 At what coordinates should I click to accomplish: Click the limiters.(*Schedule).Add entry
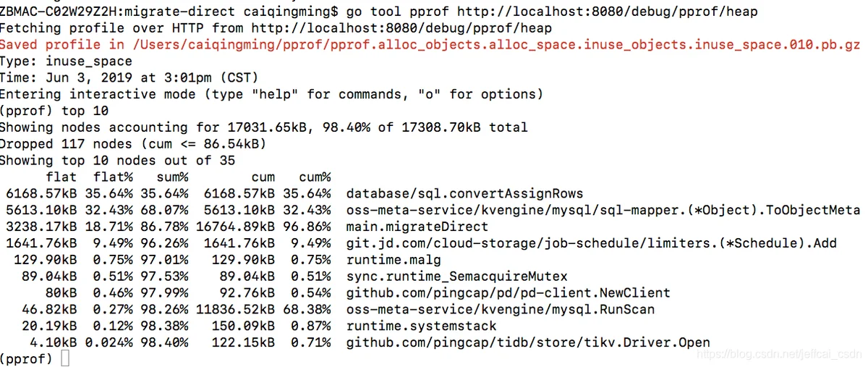(x=591, y=243)
